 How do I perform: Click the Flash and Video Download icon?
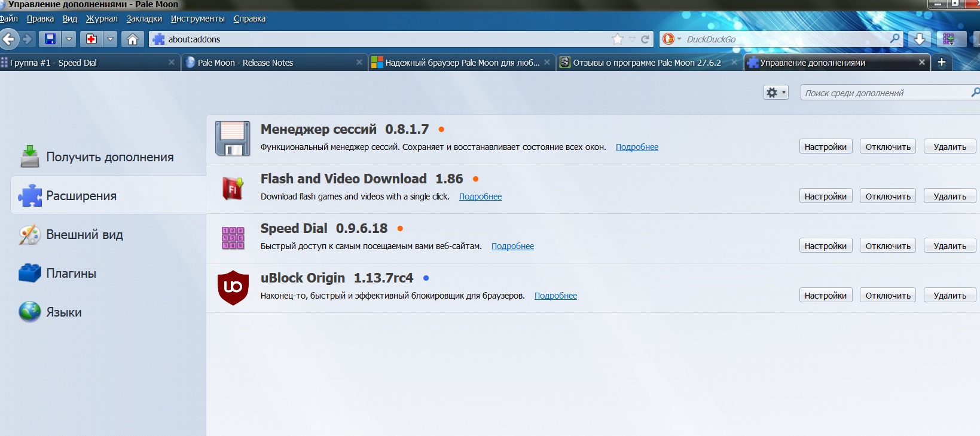pyautogui.click(x=233, y=189)
